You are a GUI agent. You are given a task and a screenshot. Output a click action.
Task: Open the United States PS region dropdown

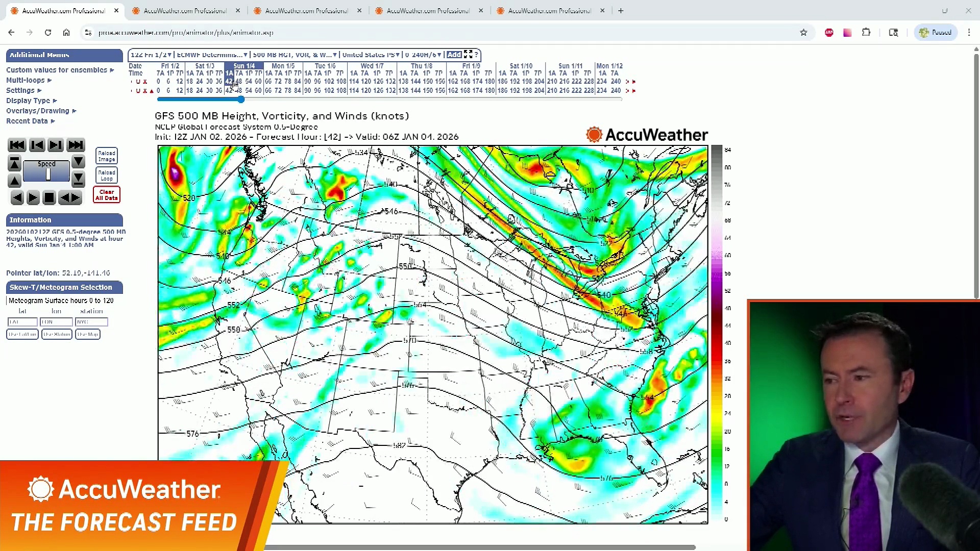pos(371,55)
